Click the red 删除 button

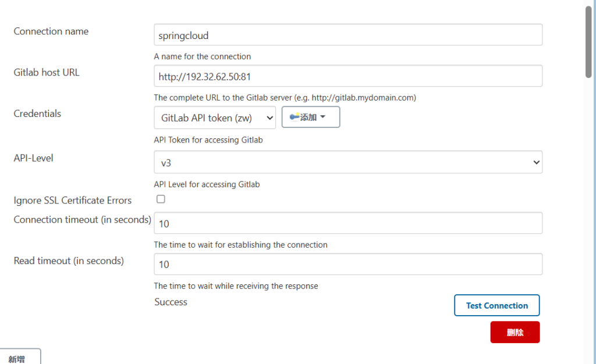pos(515,333)
